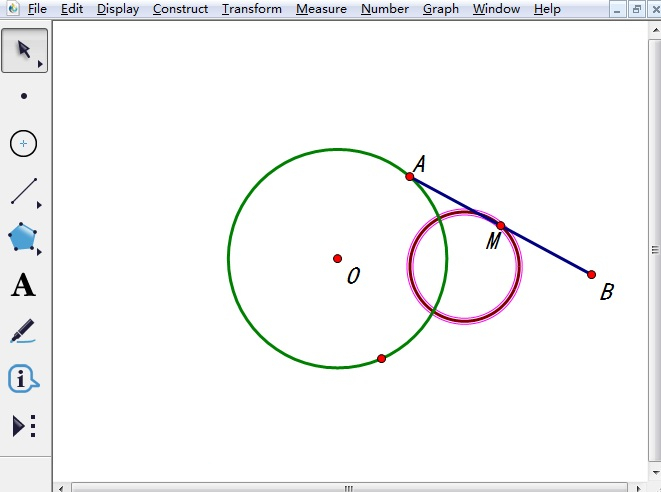Click center point O
Viewport: 661px width, 492px height.
point(338,259)
